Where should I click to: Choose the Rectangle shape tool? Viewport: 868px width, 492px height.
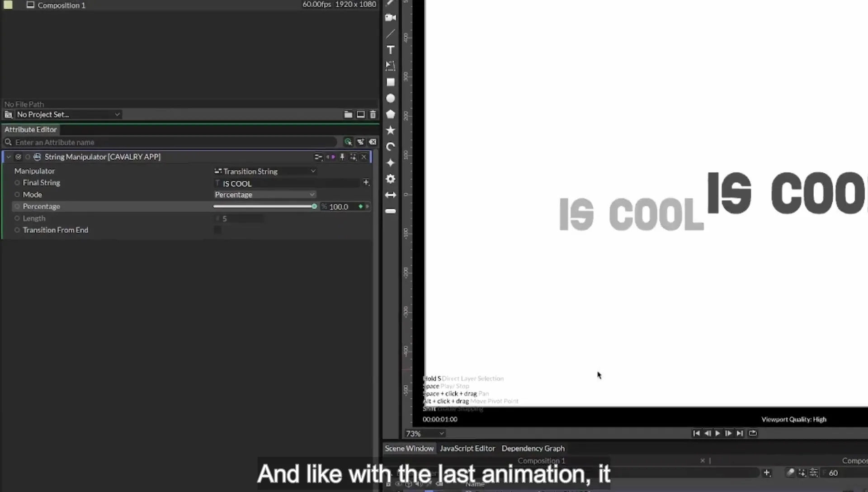tap(391, 82)
